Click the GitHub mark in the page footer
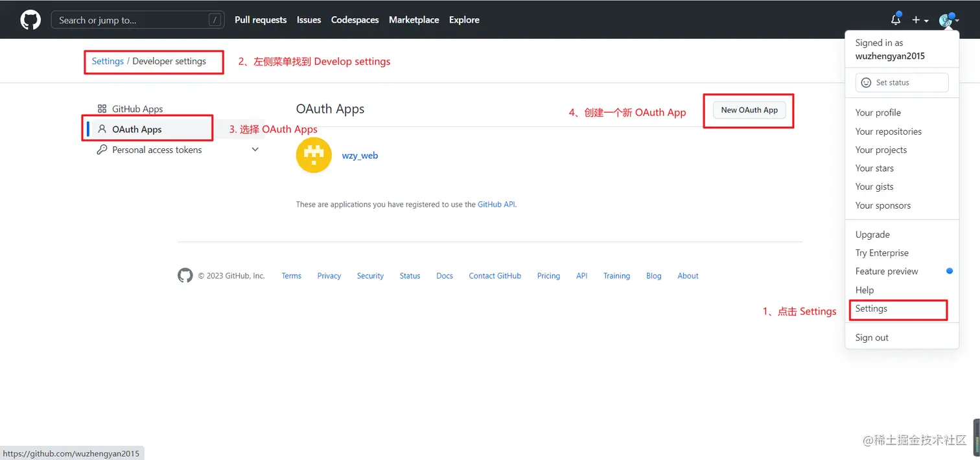980x460 pixels. [185, 275]
